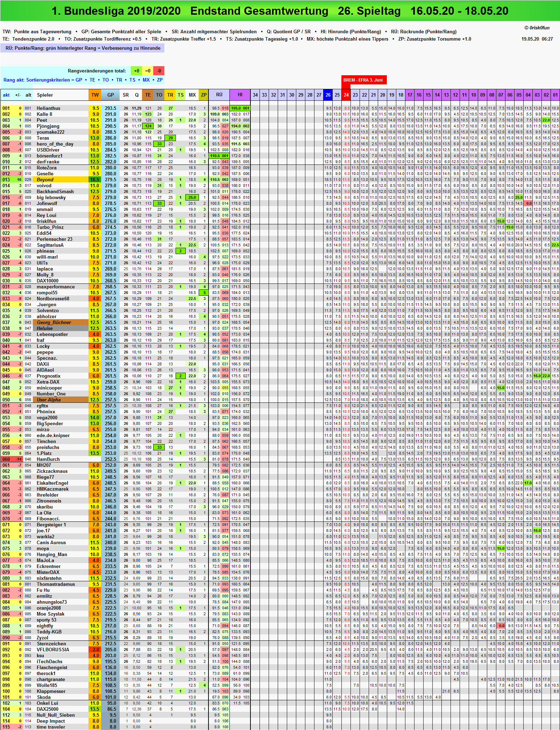Screen dimensions: 560x730
Task: Select player 'Pjöngjang'
Action: click(x=48, y=126)
